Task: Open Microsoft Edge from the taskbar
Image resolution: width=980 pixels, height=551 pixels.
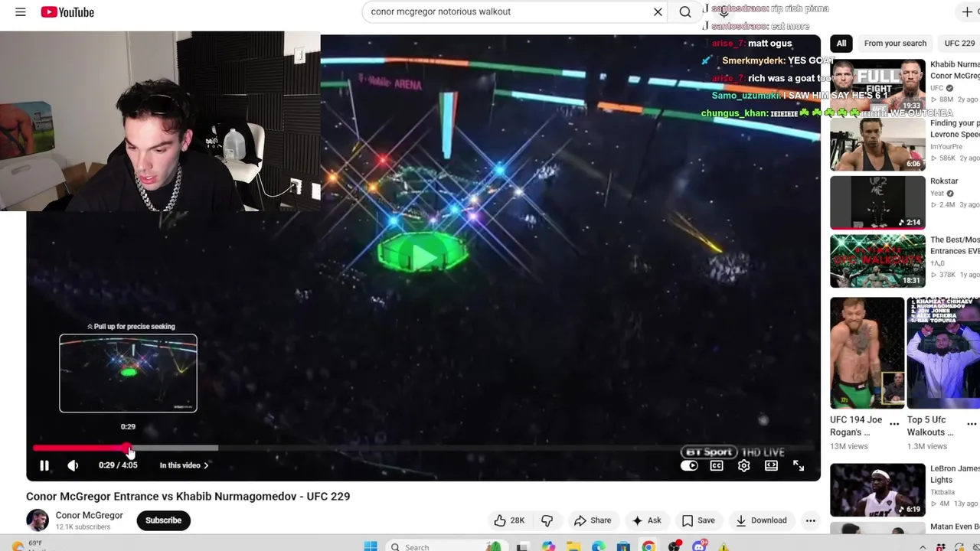Action: tap(598, 546)
